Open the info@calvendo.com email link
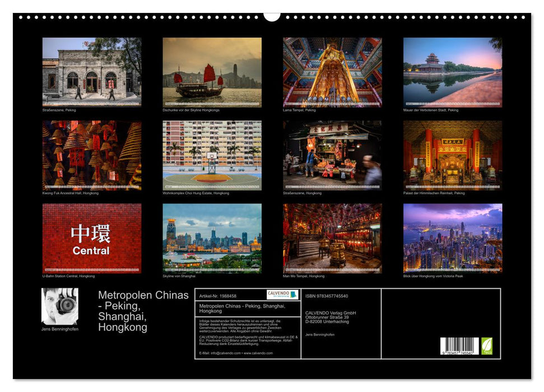 [224, 353]
